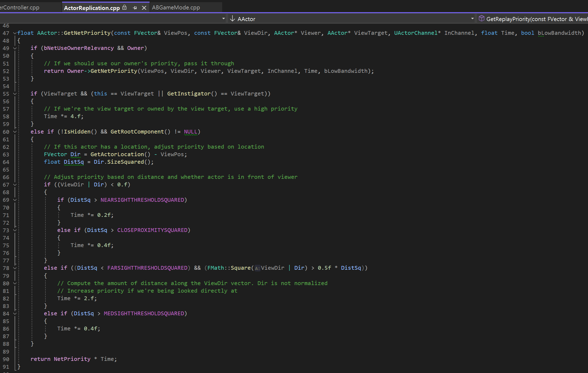The width and height of the screenshot is (588, 373).
Task: Click the down-arrow icon beside AActor
Action: tap(232, 19)
